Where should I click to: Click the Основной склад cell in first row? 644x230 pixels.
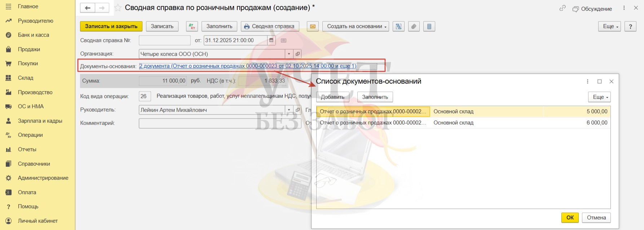click(486, 112)
